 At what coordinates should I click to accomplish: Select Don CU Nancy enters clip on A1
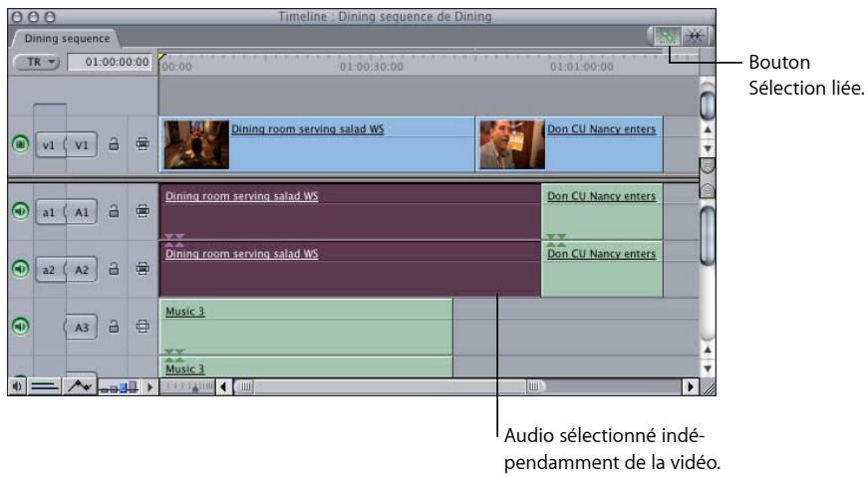(602, 211)
